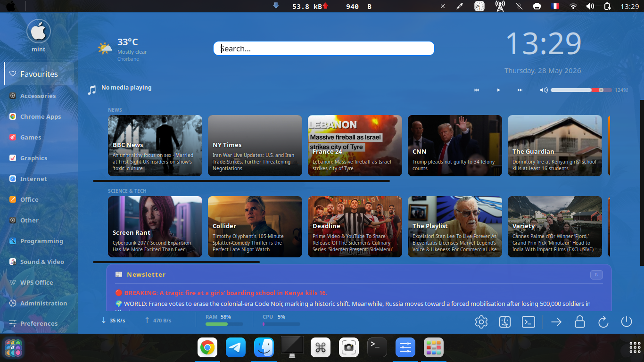
Task: Open the France 24 Lebanon card
Action: [355, 146]
